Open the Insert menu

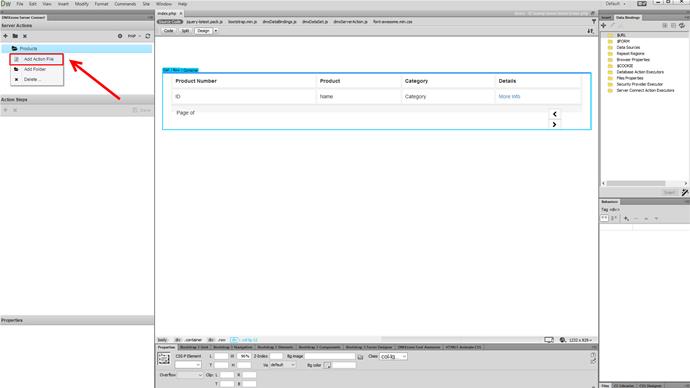click(x=63, y=4)
